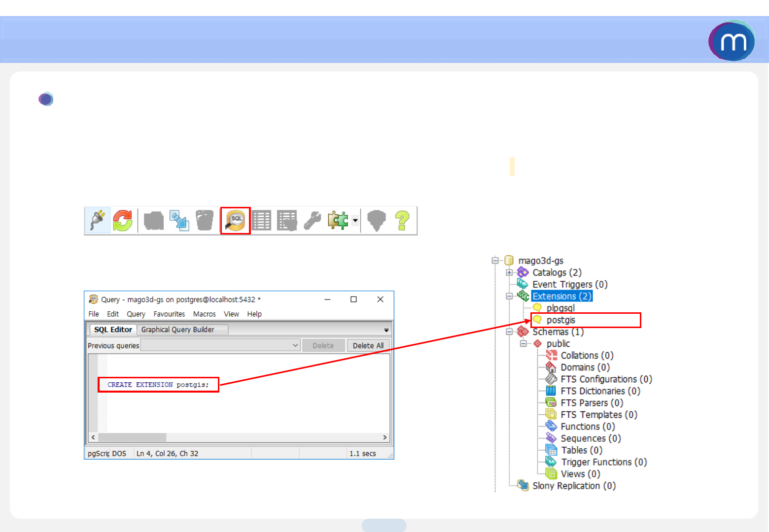Click the "DOS" line ending status
769x532 pixels.
tap(119, 453)
